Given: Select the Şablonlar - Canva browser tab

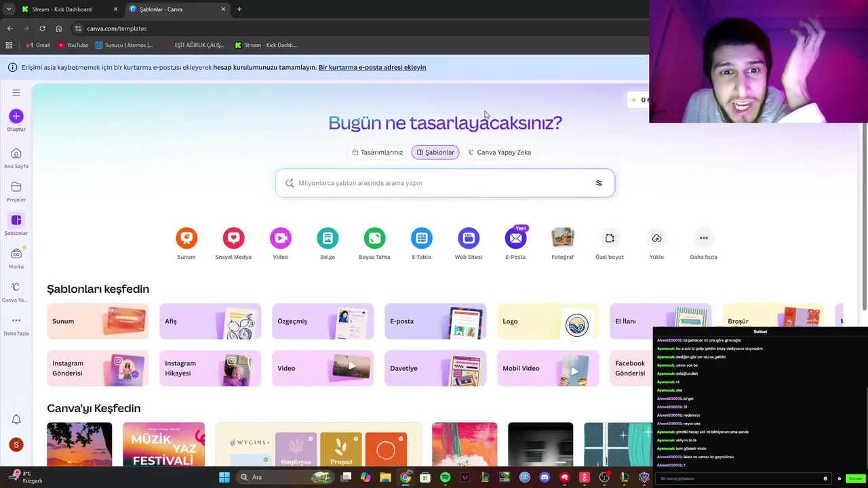Looking at the screenshot, I should pyautogui.click(x=178, y=9).
